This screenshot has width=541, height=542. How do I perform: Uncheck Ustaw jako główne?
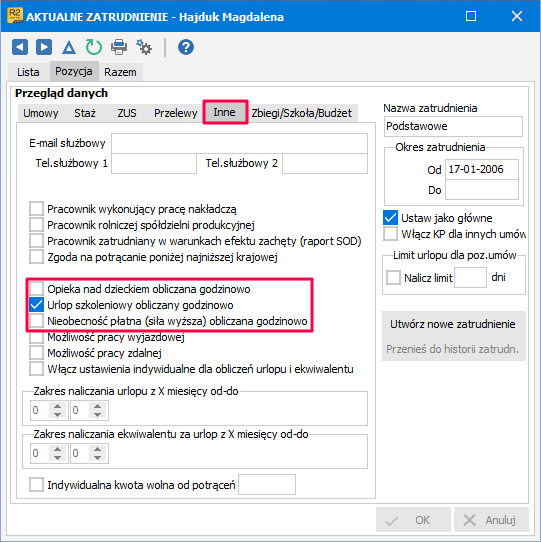click(x=391, y=218)
